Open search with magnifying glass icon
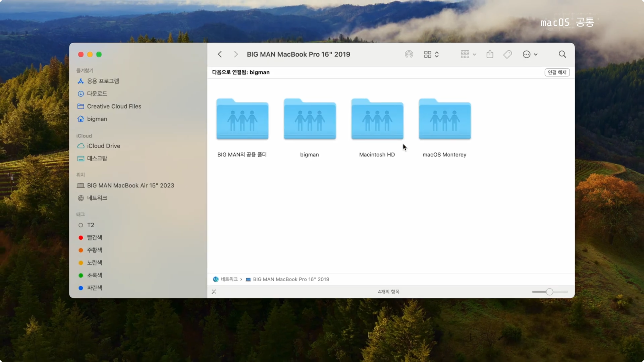644x362 pixels. click(562, 54)
